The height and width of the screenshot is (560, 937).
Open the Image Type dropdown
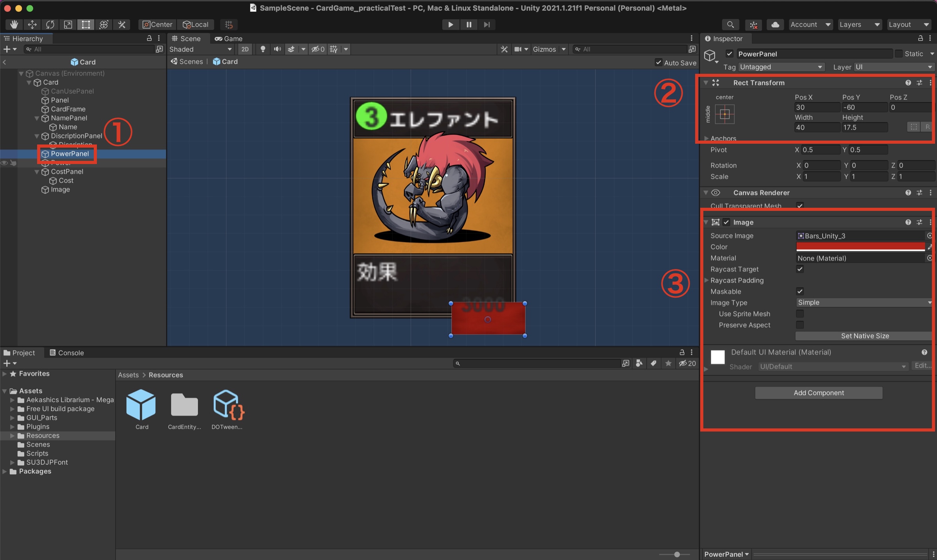(864, 303)
